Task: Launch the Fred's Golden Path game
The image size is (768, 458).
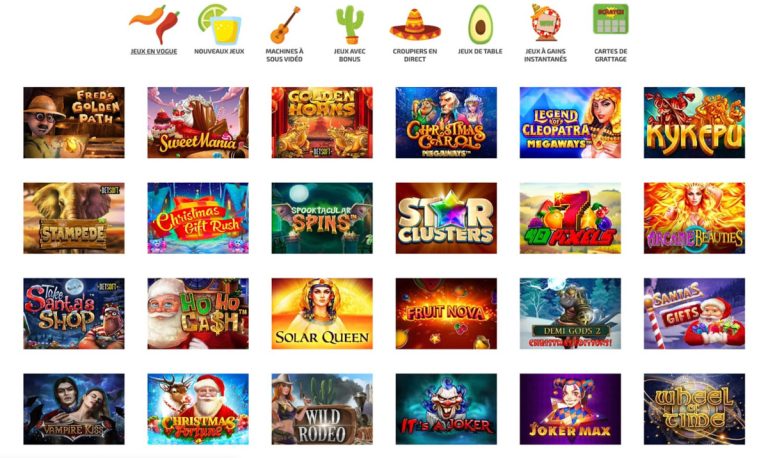Action: tap(74, 122)
